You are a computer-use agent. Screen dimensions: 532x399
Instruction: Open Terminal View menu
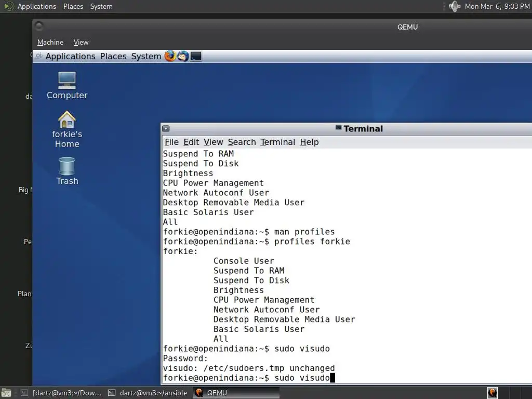[x=213, y=142]
